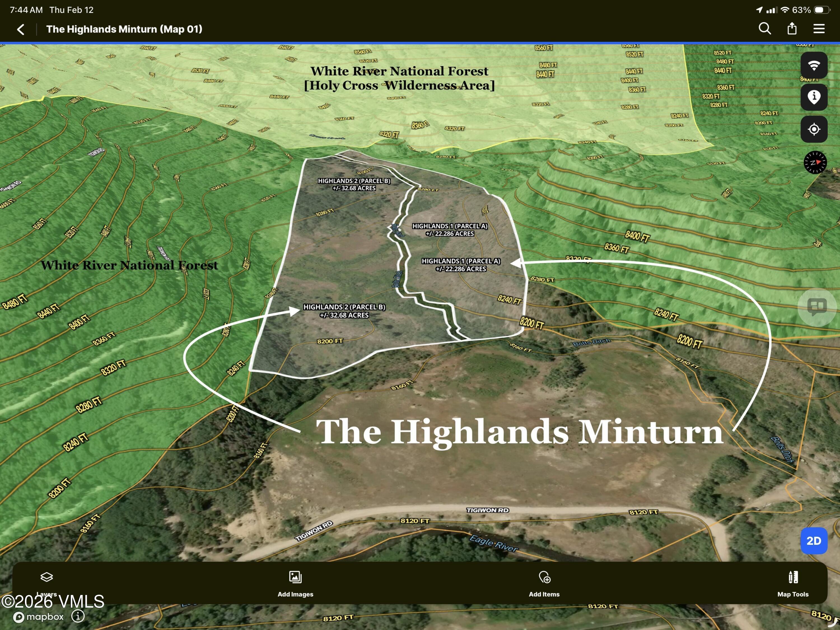Center map on my location

814,129
